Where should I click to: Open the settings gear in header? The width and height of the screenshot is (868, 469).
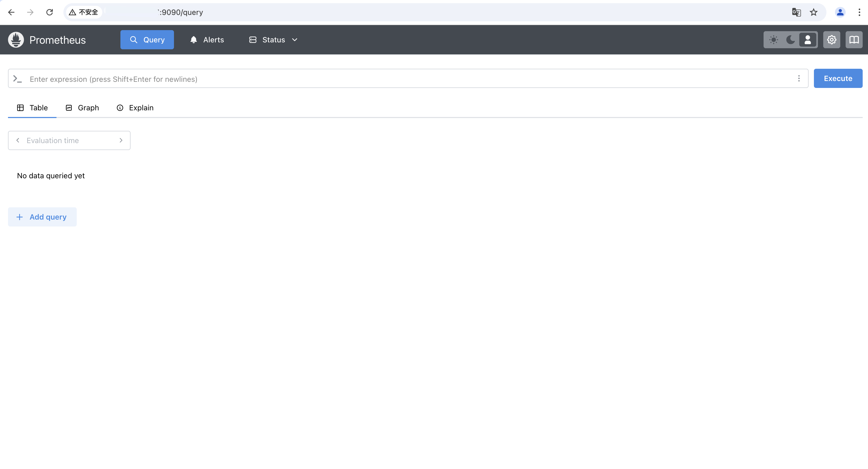point(831,40)
